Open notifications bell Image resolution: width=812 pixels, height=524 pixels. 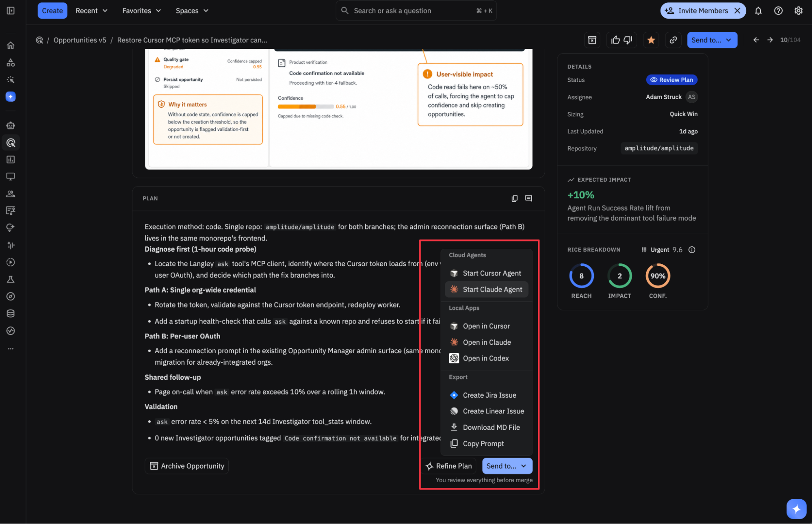[x=758, y=11]
